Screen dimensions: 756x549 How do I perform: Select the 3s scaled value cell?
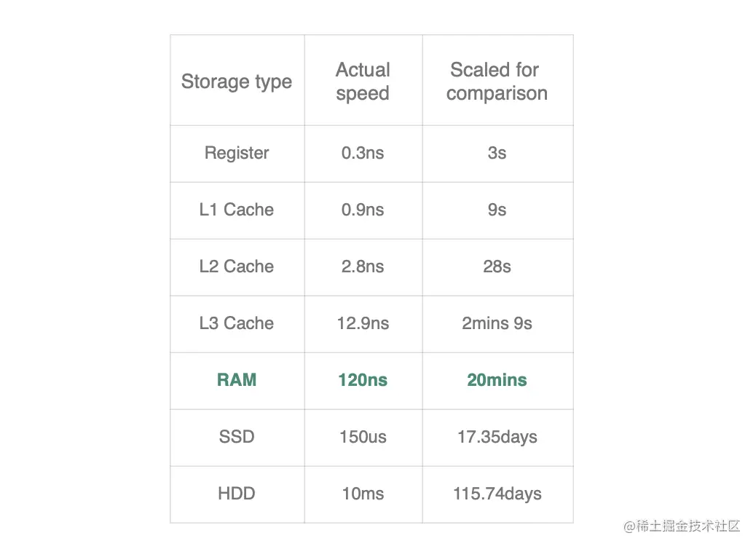[497, 154]
